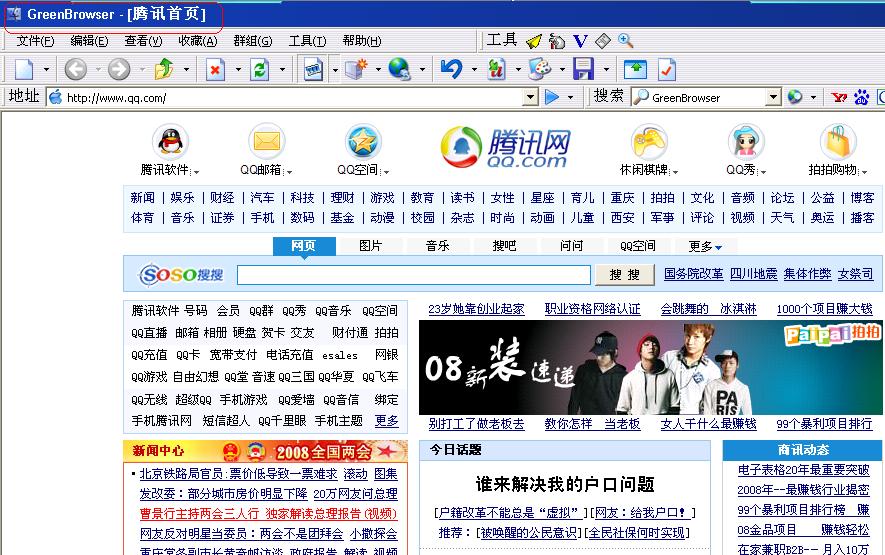This screenshot has height=555, width=885.
Task: Click the yellow paper plane tools icon
Action: click(x=534, y=41)
